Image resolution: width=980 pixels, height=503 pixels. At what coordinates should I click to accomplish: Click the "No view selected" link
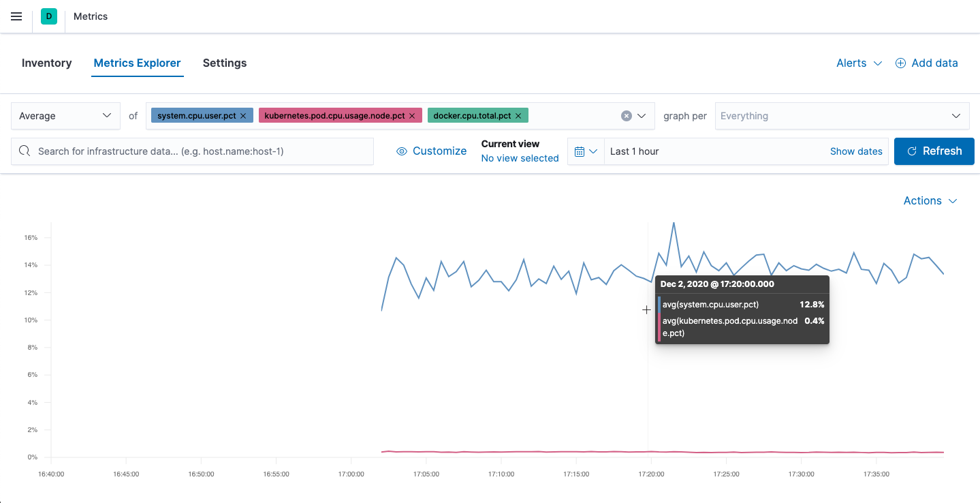520,157
